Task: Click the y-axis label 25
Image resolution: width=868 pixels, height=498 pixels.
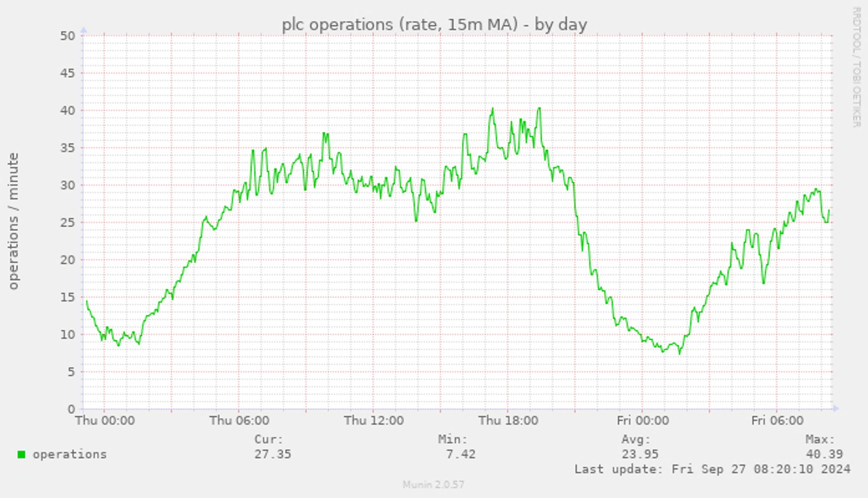Action: 68,223
